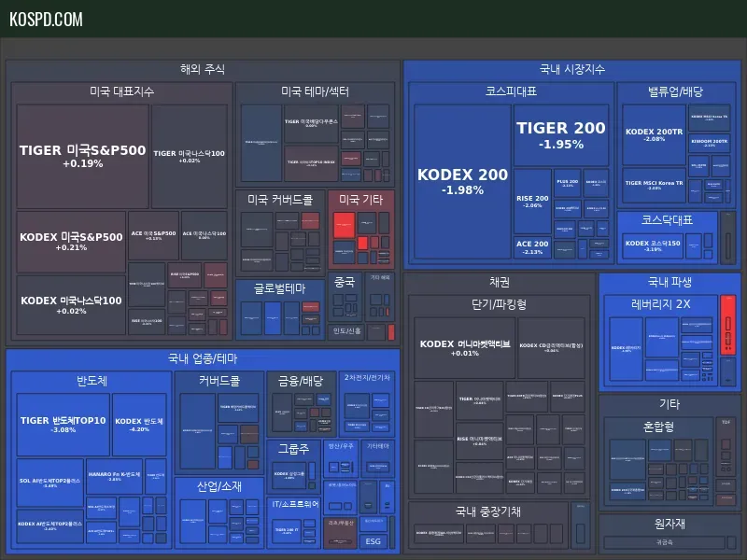
Task: Click the 미국 테마/섹터 group header
Action: click(315, 91)
